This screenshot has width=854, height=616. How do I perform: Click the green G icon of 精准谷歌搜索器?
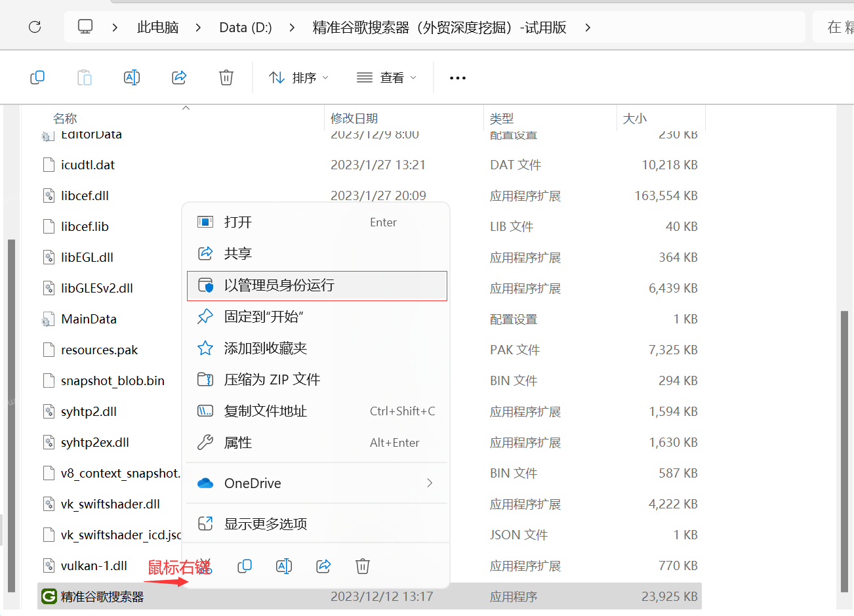[49, 596]
